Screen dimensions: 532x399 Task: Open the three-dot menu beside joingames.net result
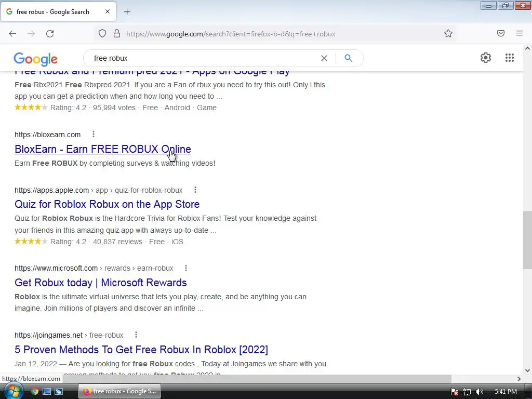(136, 335)
